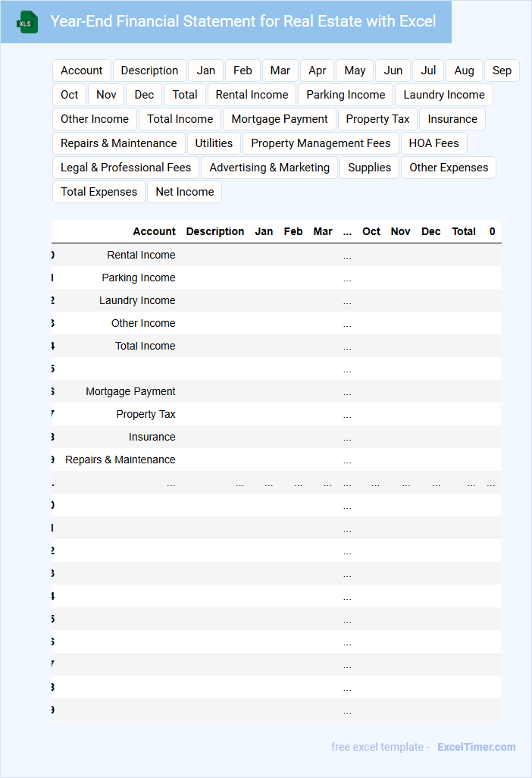532x778 pixels.
Task: Select the Other Income tag
Action: (x=95, y=119)
